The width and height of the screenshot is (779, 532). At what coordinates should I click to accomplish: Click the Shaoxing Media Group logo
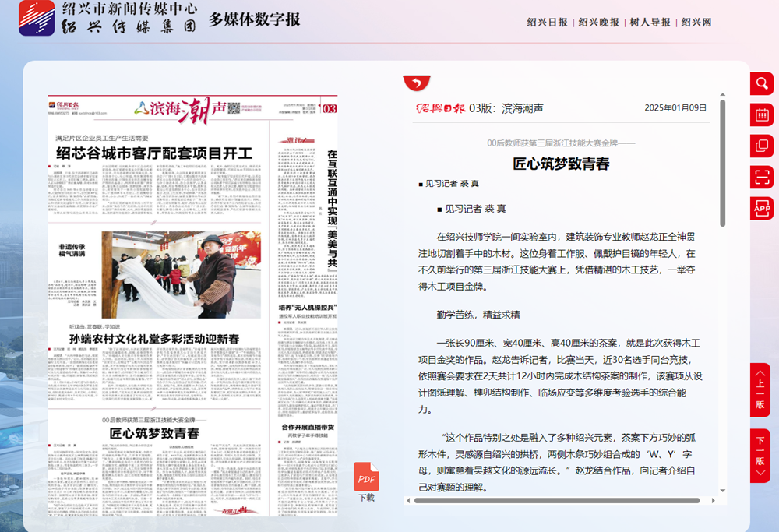point(37,19)
